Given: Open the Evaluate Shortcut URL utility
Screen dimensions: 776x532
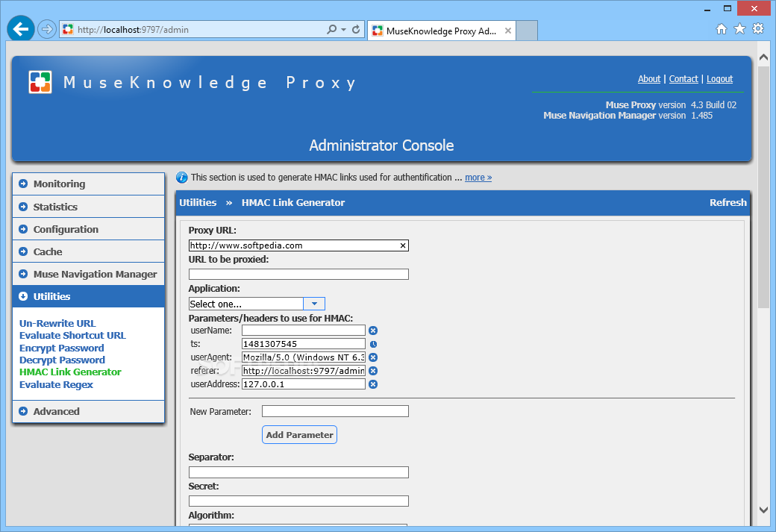Looking at the screenshot, I should 73,336.
